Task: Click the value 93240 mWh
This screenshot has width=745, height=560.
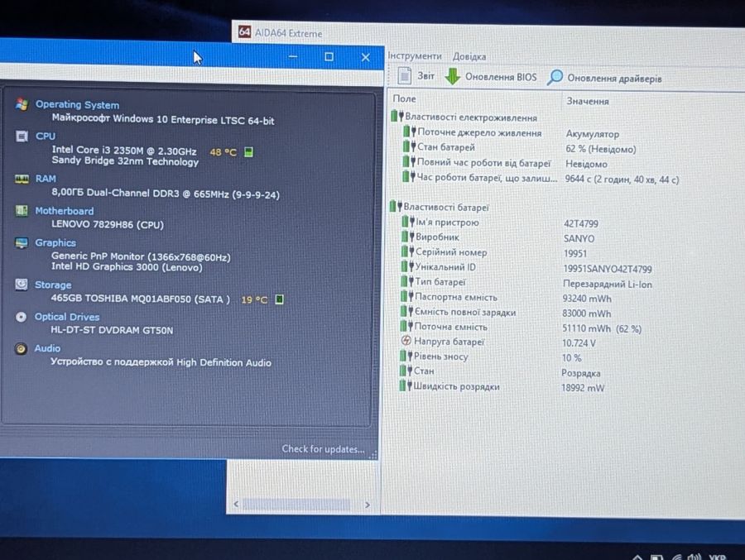Action: 587,299
